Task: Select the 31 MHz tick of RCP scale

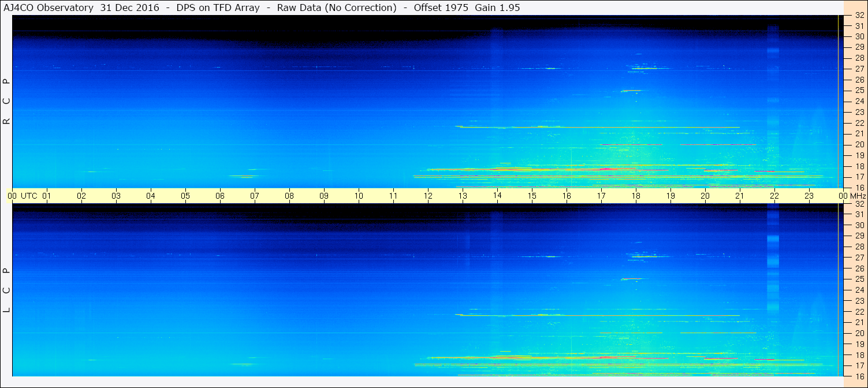Action: pos(859,26)
